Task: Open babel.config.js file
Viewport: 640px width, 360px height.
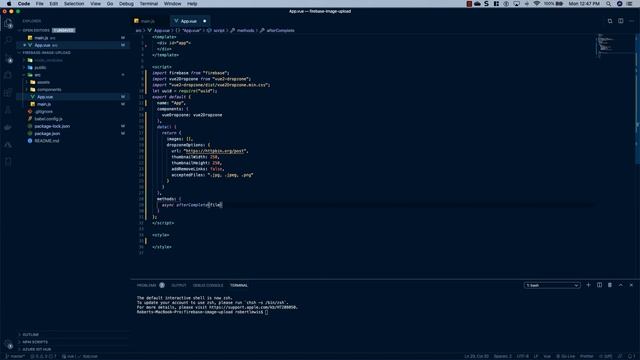Action: [x=73, y=119]
